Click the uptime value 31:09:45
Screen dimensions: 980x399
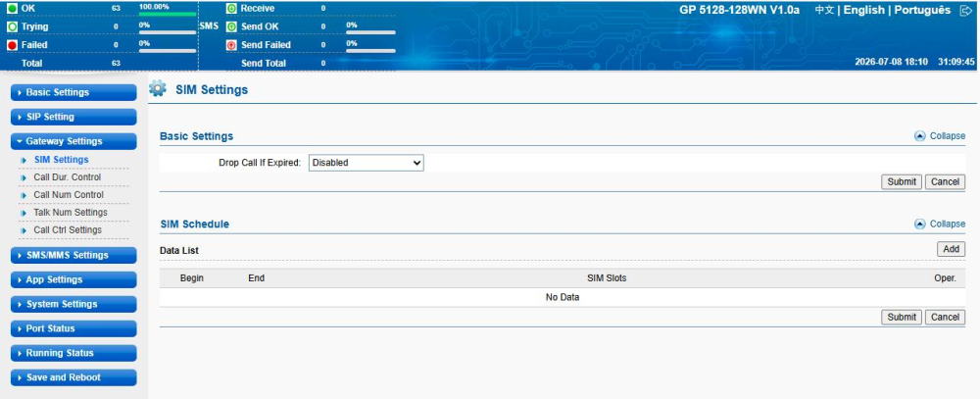[x=956, y=62]
